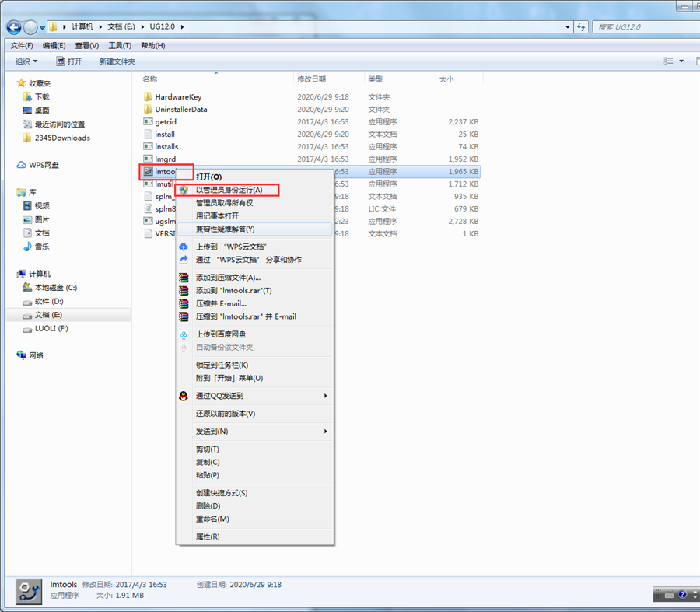Screen dimensions: 700x612
Task: Click the change view icon in toolbar
Action: tap(668, 61)
